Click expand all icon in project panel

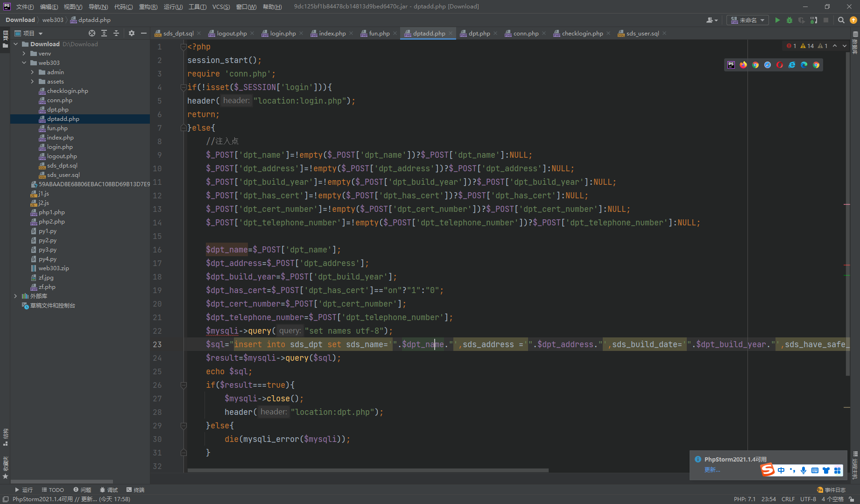pos(104,33)
